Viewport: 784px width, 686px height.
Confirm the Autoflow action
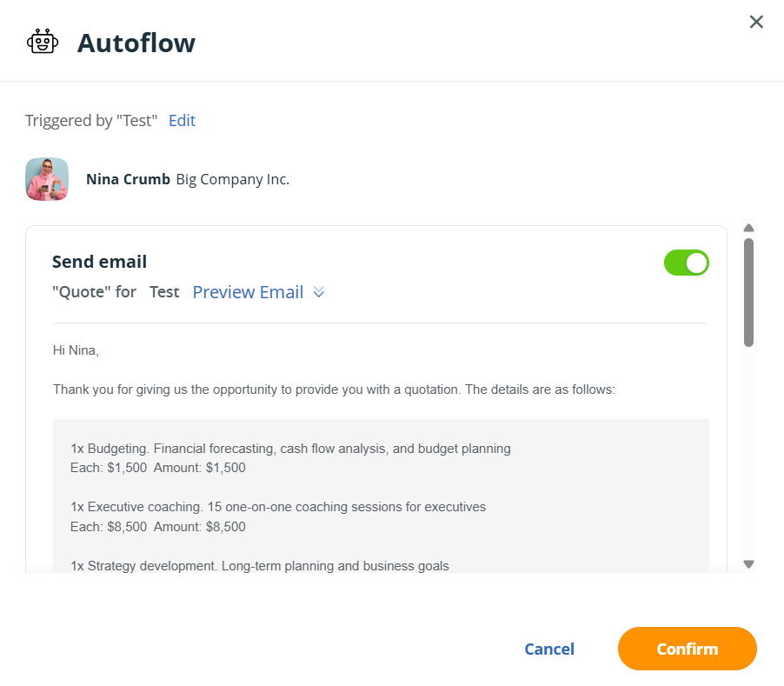(687, 649)
